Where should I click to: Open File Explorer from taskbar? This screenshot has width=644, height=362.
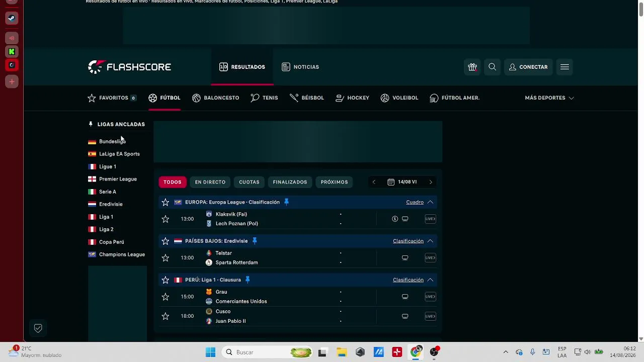(x=341, y=352)
